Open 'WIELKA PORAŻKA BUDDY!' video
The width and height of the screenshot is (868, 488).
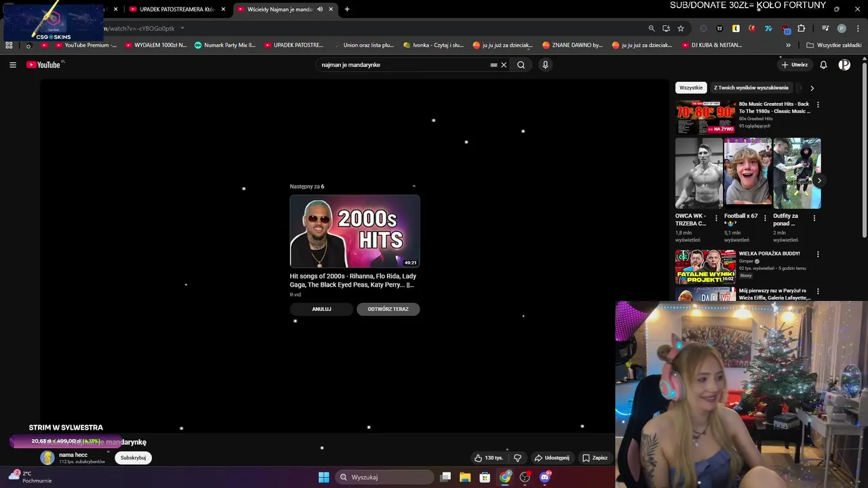[705, 266]
